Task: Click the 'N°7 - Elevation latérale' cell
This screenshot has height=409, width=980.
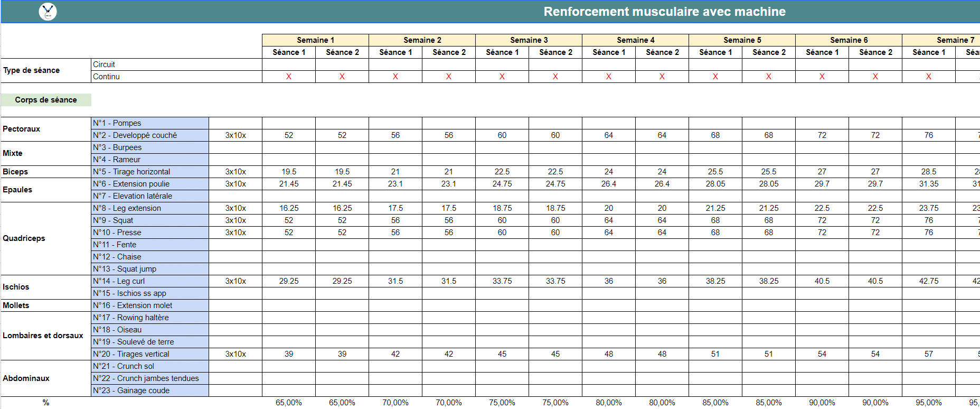Action: tap(150, 196)
